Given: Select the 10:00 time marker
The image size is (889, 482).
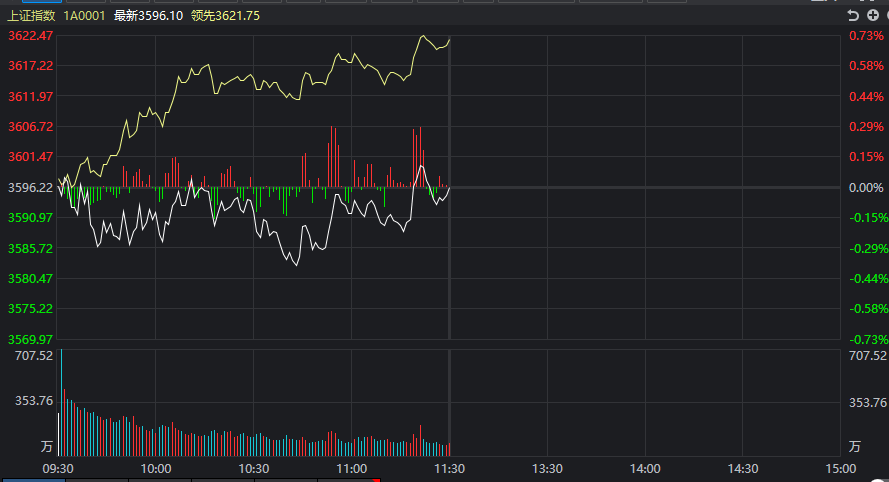Looking at the screenshot, I should pyautogui.click(x=156, y=468).
